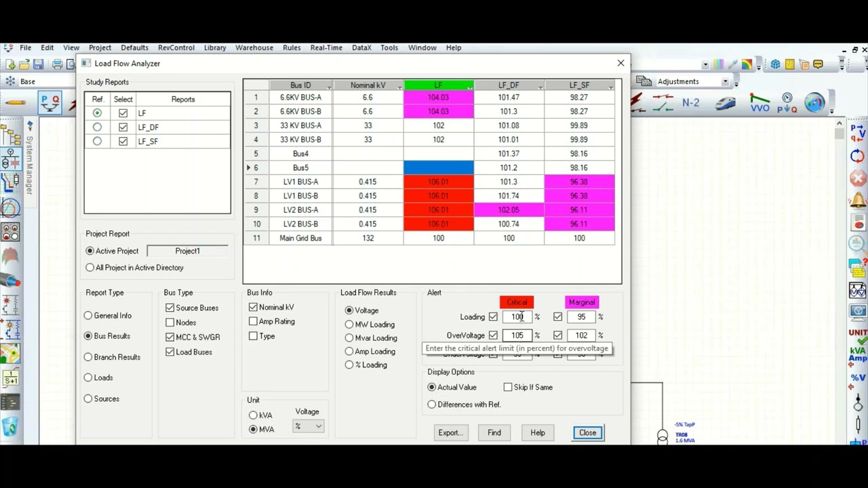Check the Amp Rating bus info box
This screenshot has height=488, width=868.
click(253, 321)
